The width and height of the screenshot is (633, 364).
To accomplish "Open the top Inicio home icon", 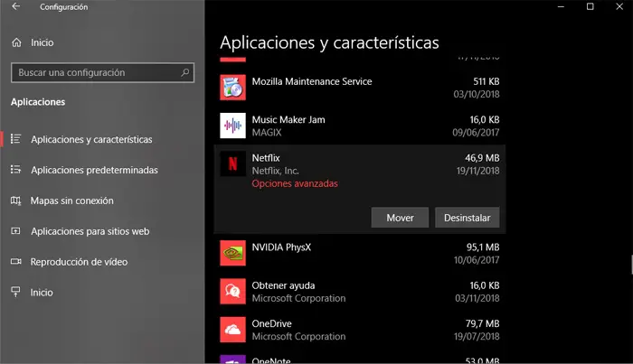I will (16, 42).
